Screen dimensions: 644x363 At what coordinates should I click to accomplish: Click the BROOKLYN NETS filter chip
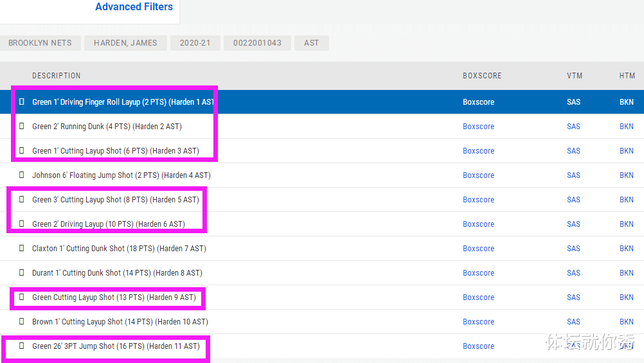(40, 43)
